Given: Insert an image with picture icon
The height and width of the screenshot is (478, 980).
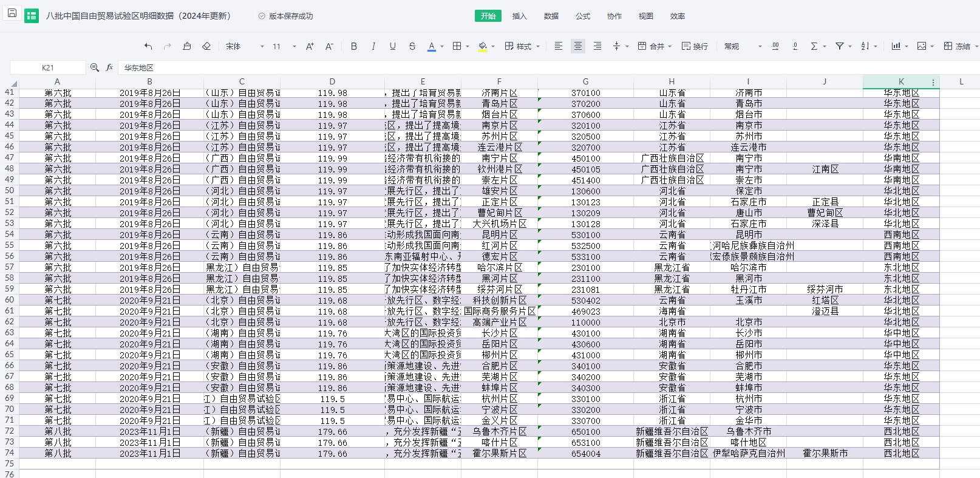Looking at the screenshot, I should (922, 46).
